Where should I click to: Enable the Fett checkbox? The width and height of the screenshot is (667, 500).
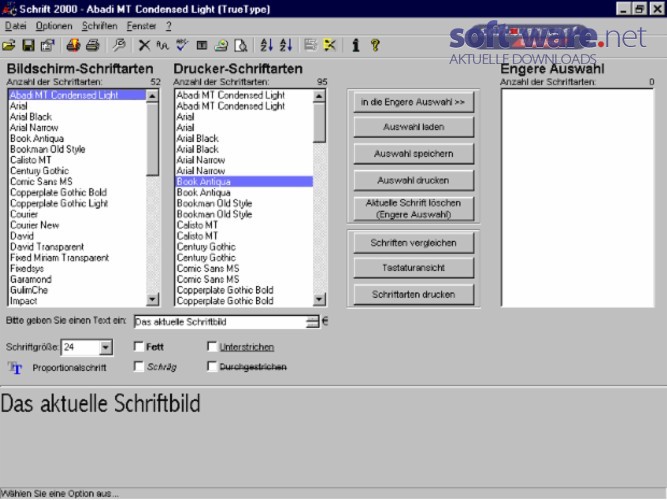pos(139,347)
